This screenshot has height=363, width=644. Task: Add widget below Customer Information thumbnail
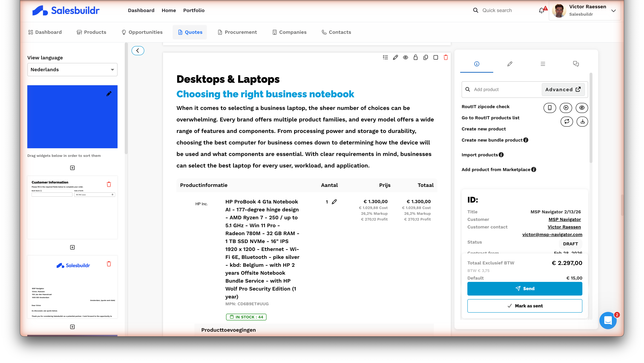click(72, 247)
